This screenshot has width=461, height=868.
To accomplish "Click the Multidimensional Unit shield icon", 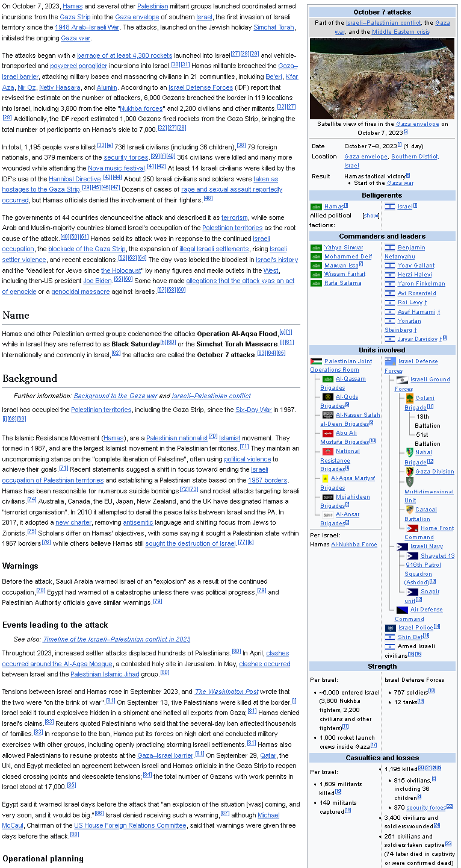I will (x=409, y=482).
